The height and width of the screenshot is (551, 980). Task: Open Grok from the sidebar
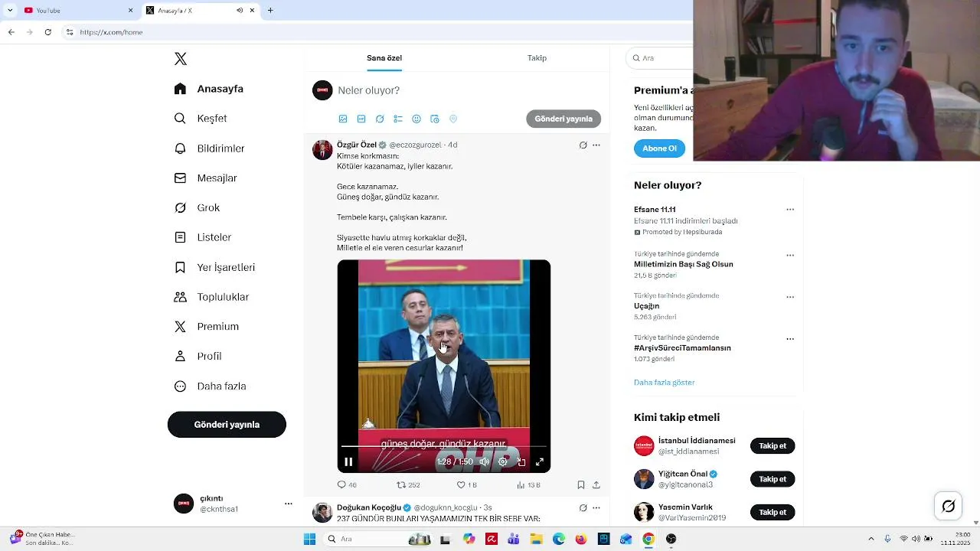click(197, 208)
